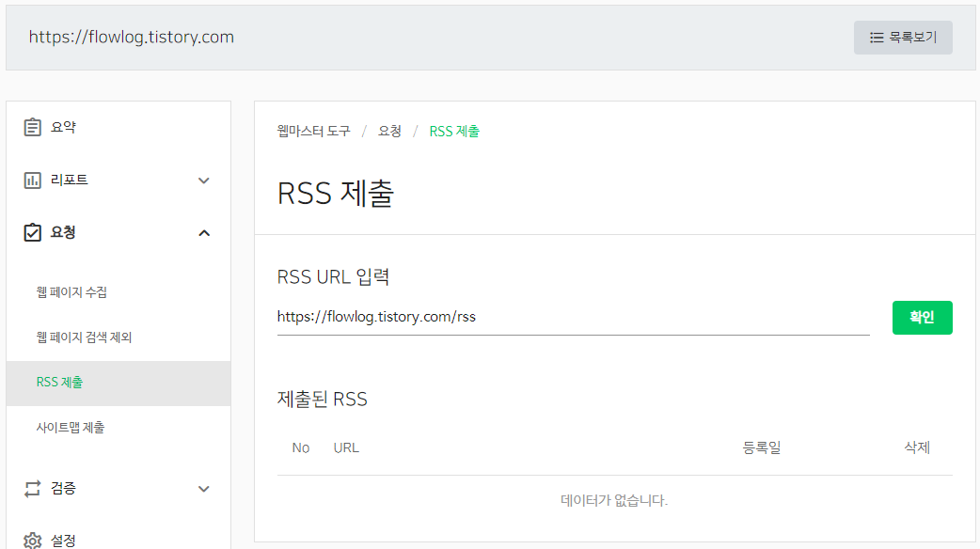Image resolution: width=980 pixels, height=549 pixels.
Task: Click the 데이터가 없습니다. message
Action: (x=614, y=500)
